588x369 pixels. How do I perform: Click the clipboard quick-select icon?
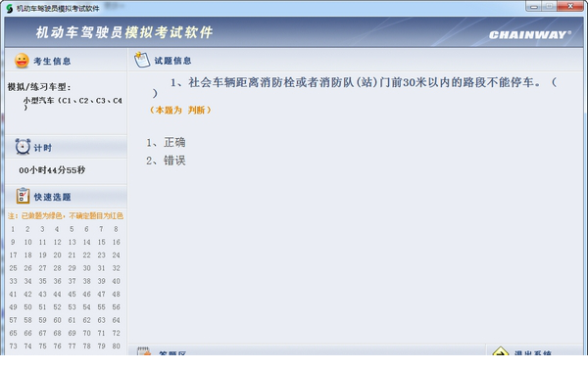point(23,196)
